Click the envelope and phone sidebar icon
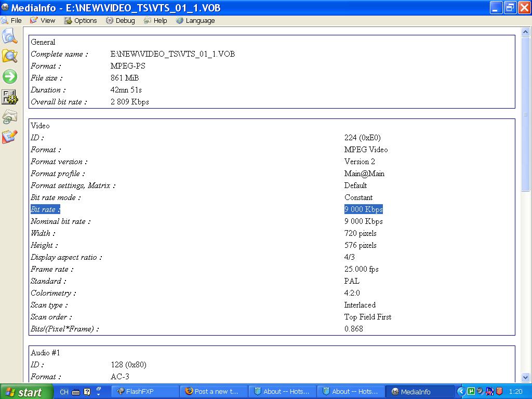 [x=9, y=117]
